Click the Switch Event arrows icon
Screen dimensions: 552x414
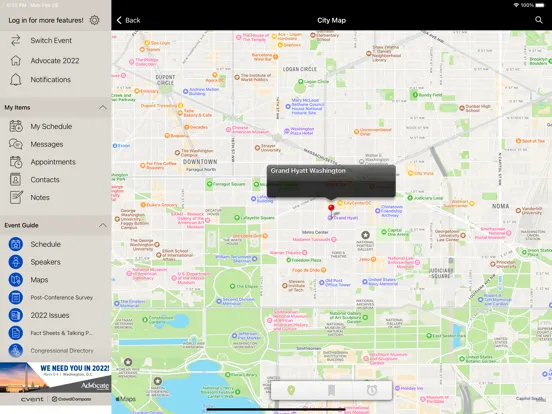click(x=15, y=40)
